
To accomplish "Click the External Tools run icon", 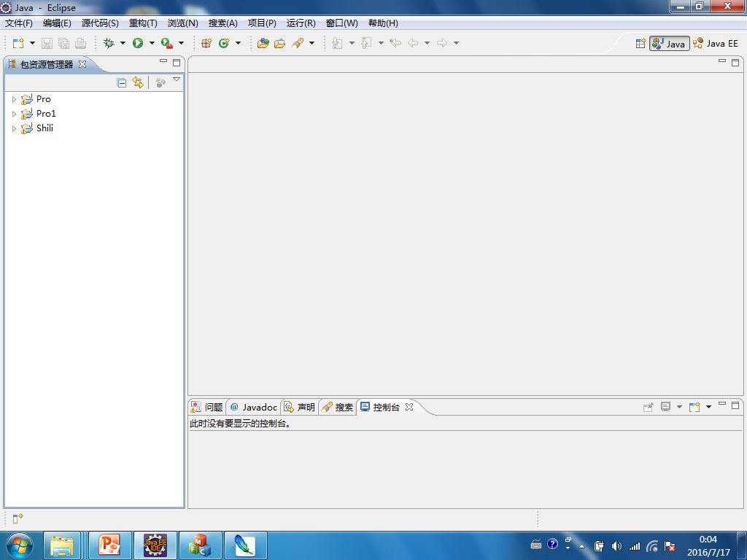I will point(167,43).
